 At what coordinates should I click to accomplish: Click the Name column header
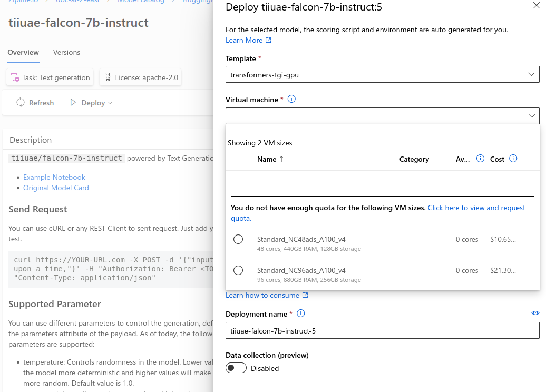click(267, 159)
